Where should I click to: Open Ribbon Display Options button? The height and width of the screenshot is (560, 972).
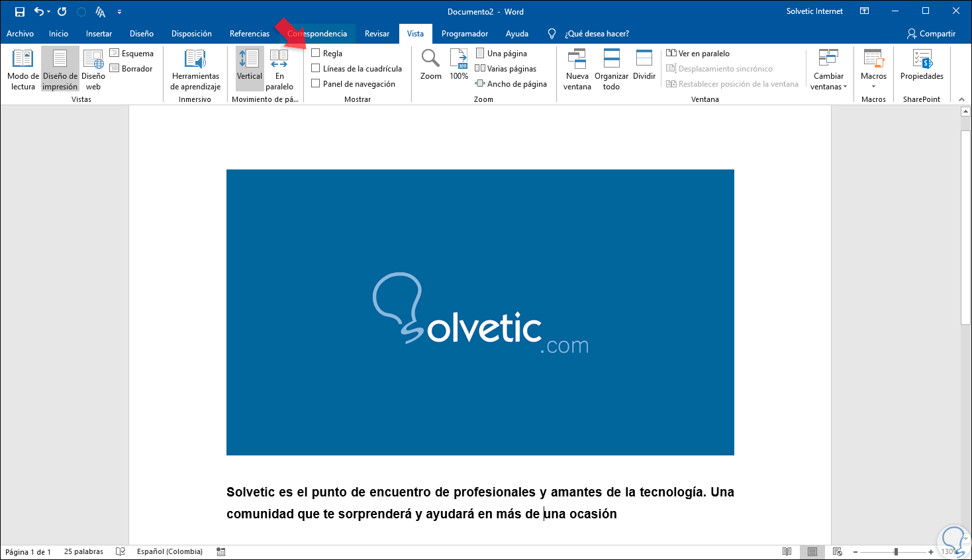click(864, 11)
